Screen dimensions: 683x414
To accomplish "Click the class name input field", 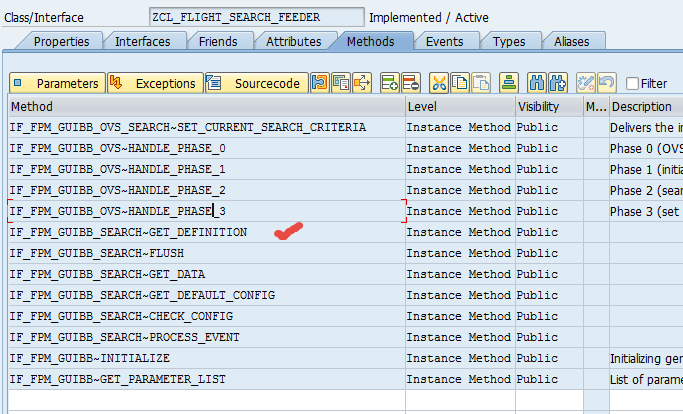I will click(256, 17).
